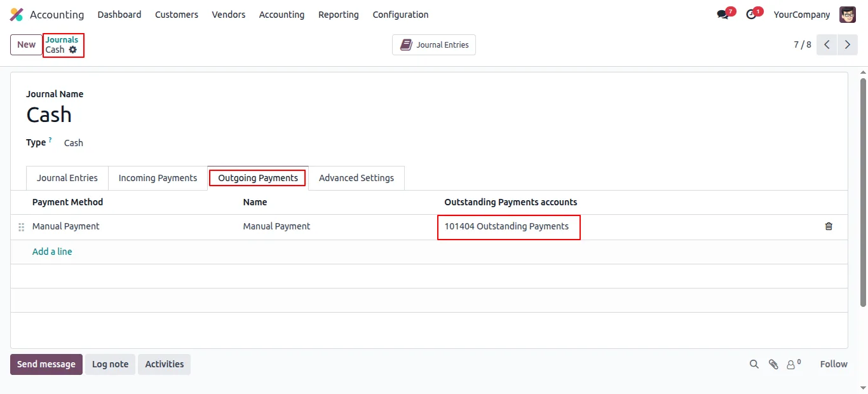Open the Dashboard menu
Viewport: 868px width, 394px height.
coord(119,15)
